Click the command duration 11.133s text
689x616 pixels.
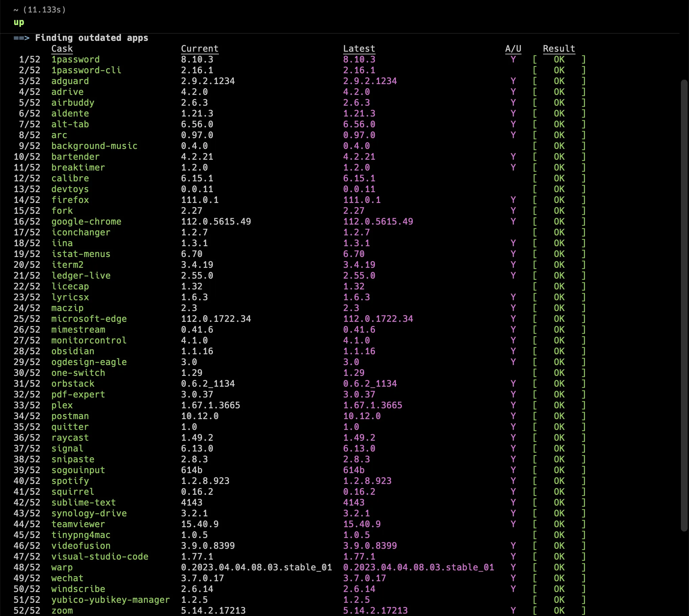[x=44, y=10]
